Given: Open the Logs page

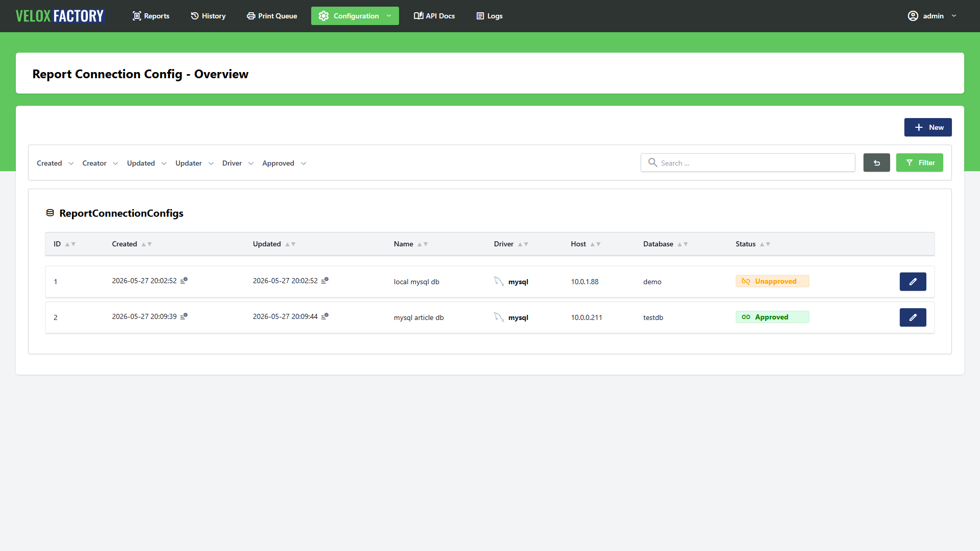Looking at the screenshot, I should click(x=489, y=16).
